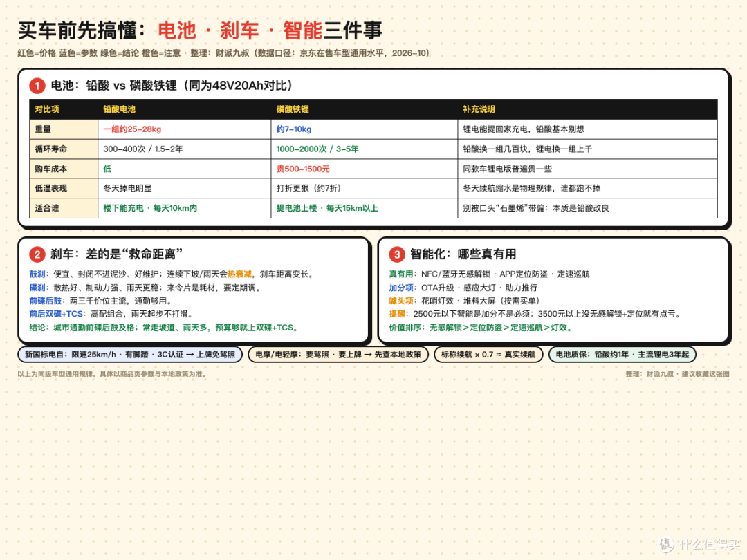747x560 pixels.
Task: Click the note about '石墨烯' being improved lead-acid
Action: tap(536, 208)
